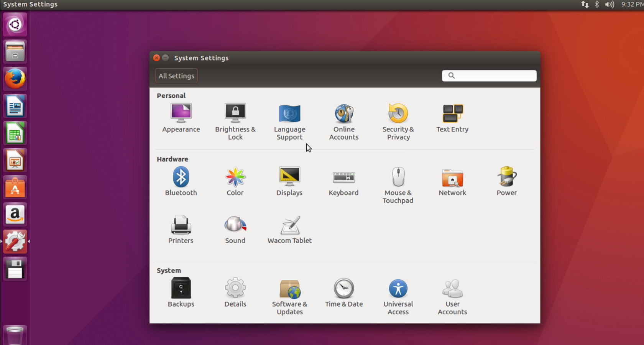644x345 pixels.
Task: Open Power settings
Action: [x=507, y=181]
